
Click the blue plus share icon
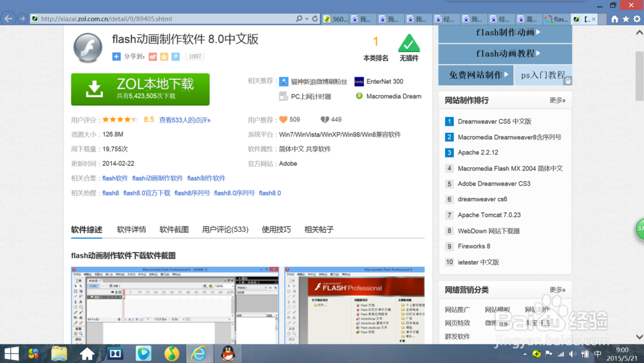(116, 56)
